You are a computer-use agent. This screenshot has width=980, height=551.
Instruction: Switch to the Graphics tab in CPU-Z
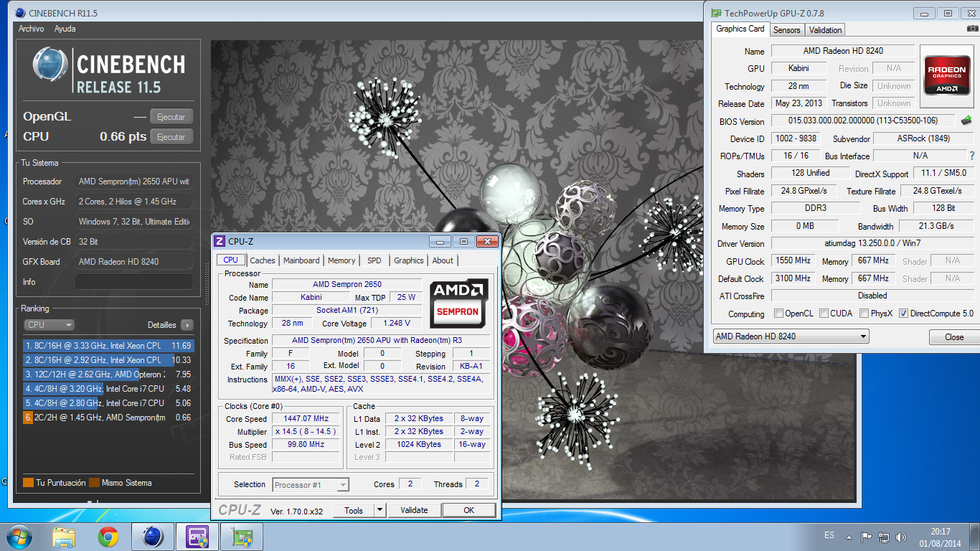[x=409, y=260]
